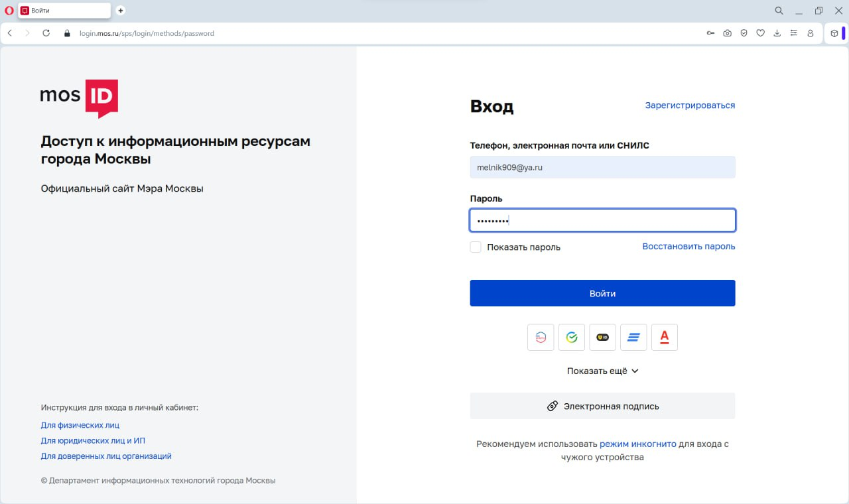The height and width of the screenshot is (504, 849).
Task: Select the Alfa-Bank login icon
Action: point(665,337)
